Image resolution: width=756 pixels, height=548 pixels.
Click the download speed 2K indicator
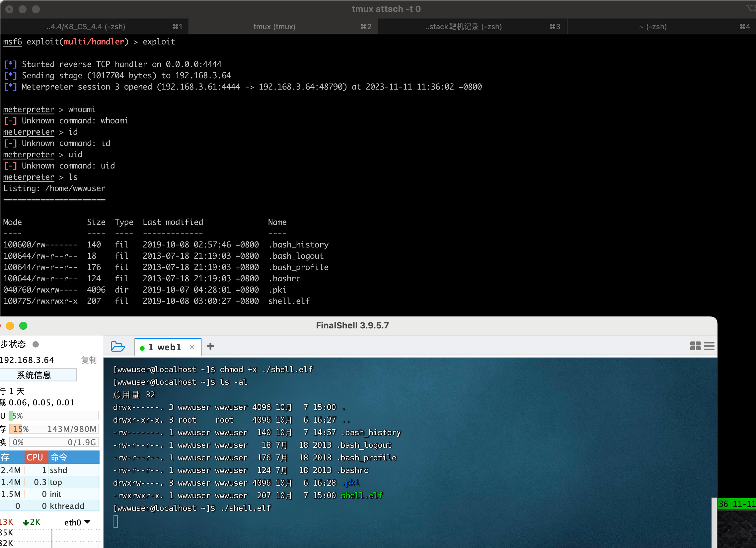(x=31, y=522)
